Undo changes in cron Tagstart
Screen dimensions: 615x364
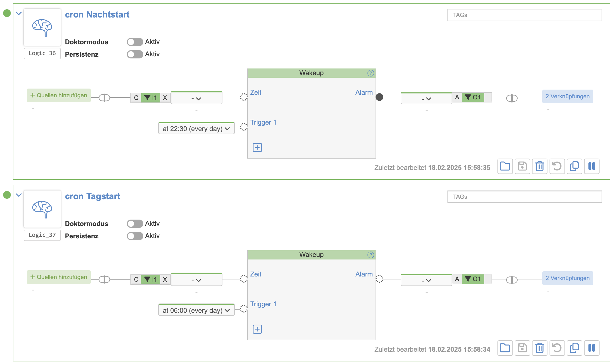[557, 348]
